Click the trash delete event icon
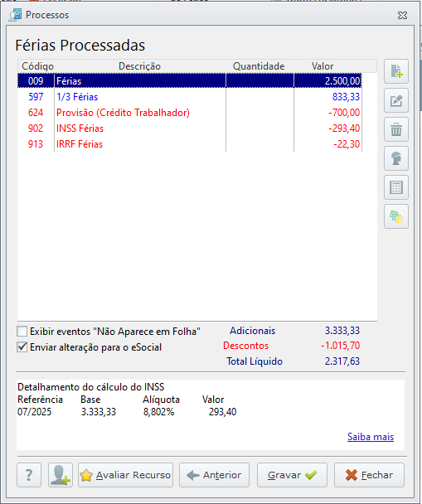Image resolution: width=422 pixels, height=504 pixels. click(396, 129)
